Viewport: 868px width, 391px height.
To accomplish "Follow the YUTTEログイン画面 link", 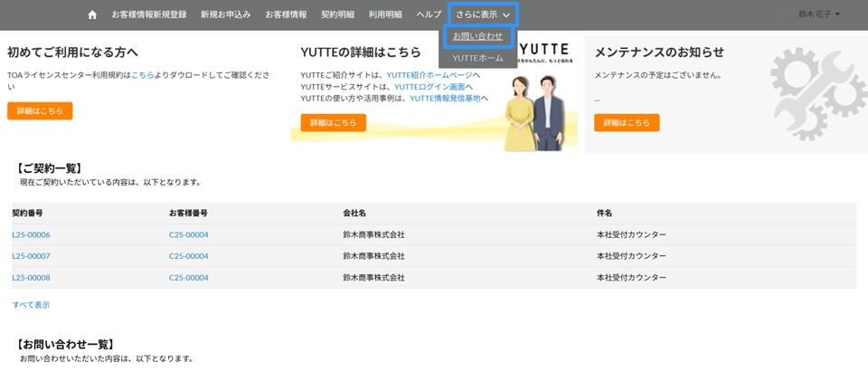I will click(x=433, y=87).
